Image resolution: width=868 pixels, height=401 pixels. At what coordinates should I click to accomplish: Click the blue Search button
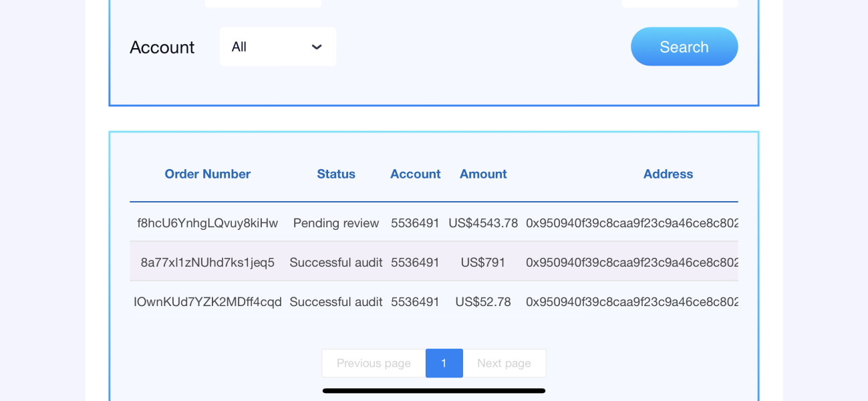coord(684,47)
